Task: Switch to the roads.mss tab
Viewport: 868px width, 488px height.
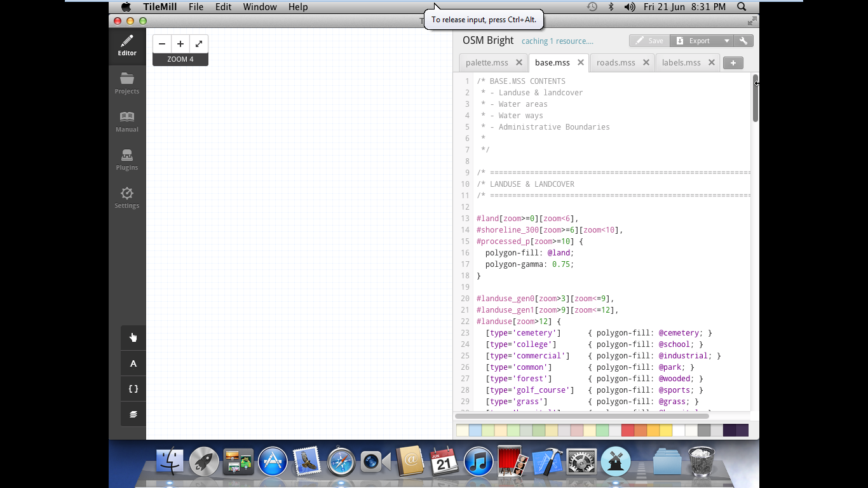Action: 616,63
